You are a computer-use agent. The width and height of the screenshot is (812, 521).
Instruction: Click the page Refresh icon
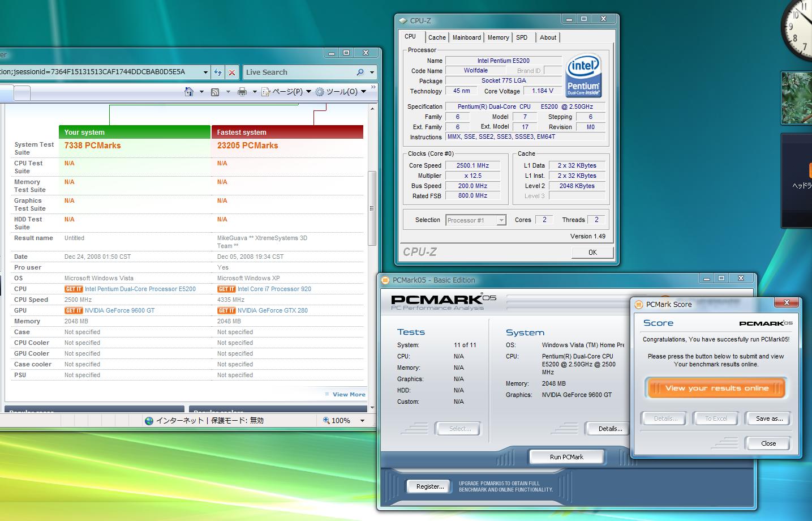pos(218,72)
